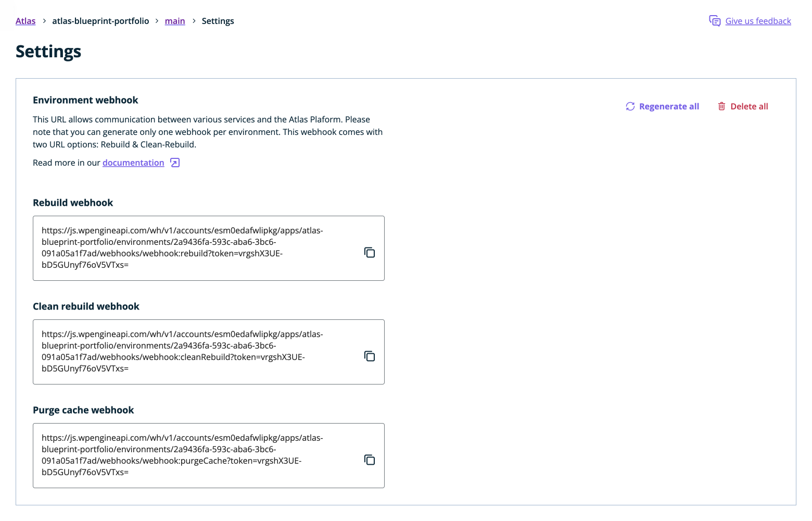This screenshot has height=521, width=812.
Task: Click the 'Read more in our' text
Action: tap(67, 163)
